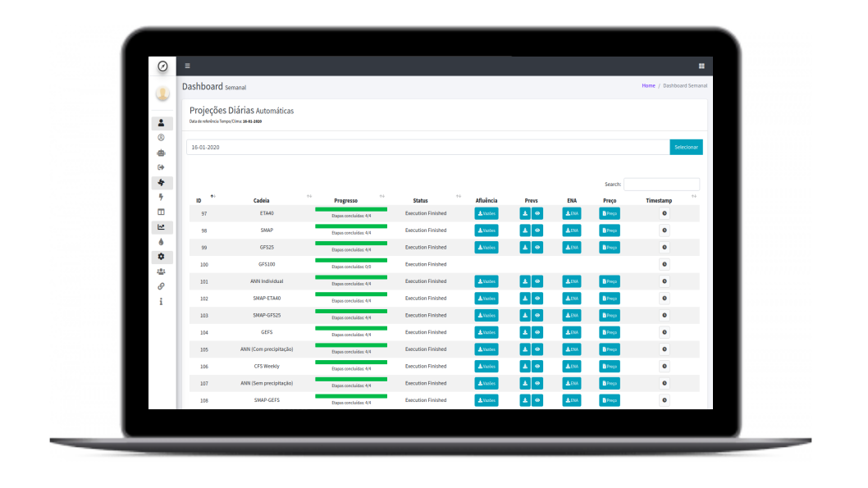868x488 pixels.
Task: Sort the table by Cadeia column
Action: (x=262, y=200)
